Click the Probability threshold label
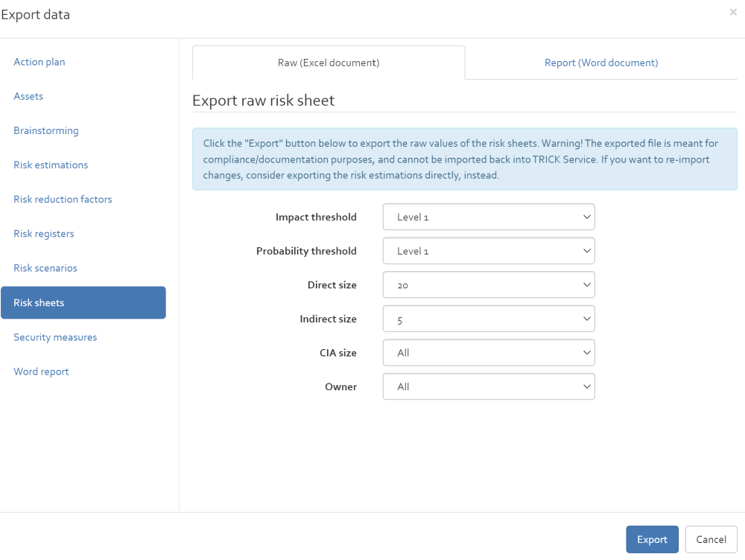The width and height of the screenshot is (745, 560). click(306, 251)
